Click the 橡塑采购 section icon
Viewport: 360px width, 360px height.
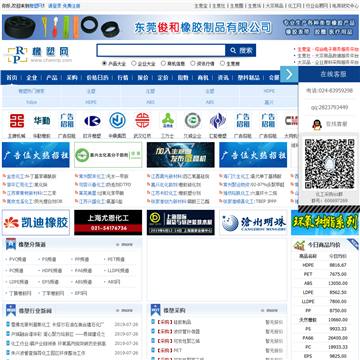coord(156,310)
